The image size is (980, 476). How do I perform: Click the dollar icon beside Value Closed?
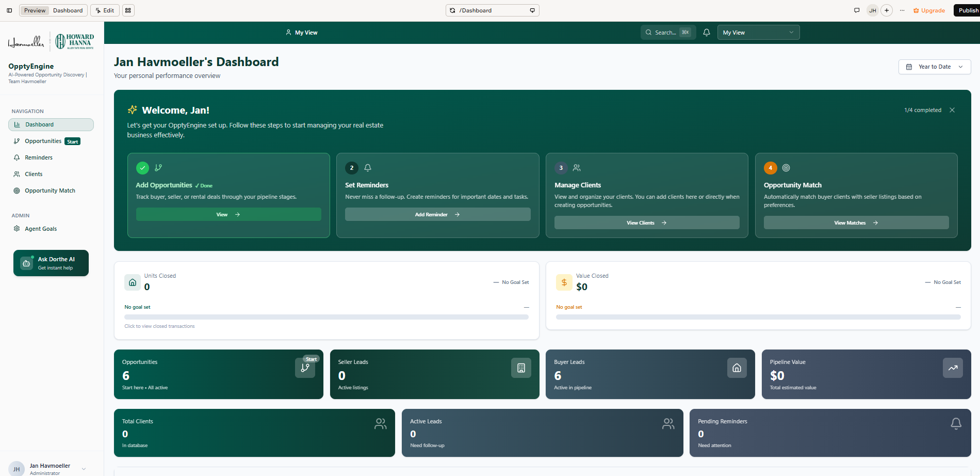pyautogui.click(x=564, y=282)
